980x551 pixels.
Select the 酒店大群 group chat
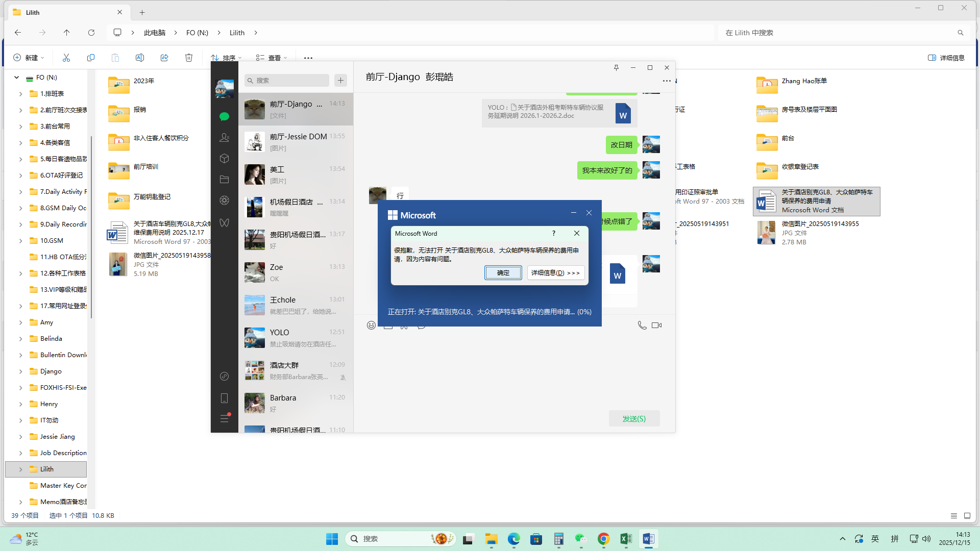tap(296, 370)
